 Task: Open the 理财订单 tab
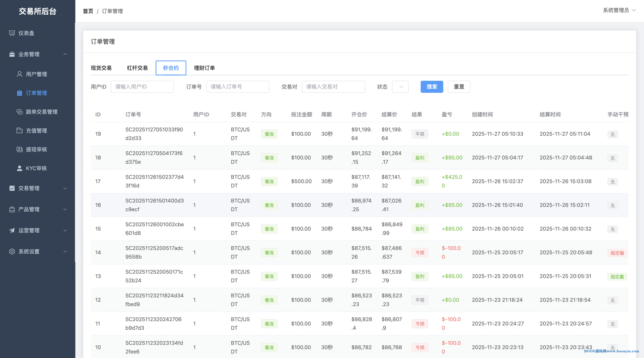[x=204, y=68]
